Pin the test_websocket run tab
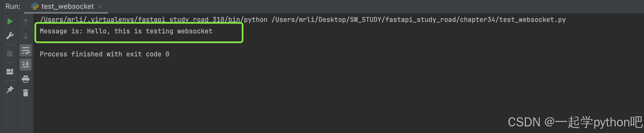The height and width of the screenshot is (133, 644). click(10, 89)
